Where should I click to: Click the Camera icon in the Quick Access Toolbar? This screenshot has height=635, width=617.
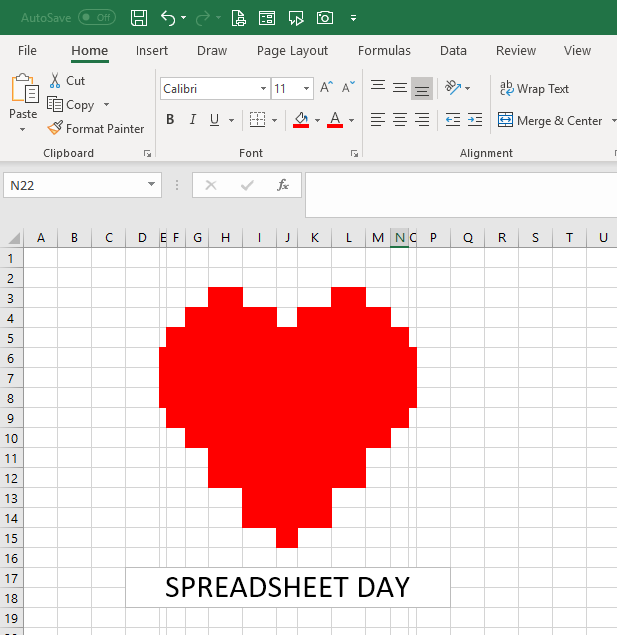click(325, 18)
